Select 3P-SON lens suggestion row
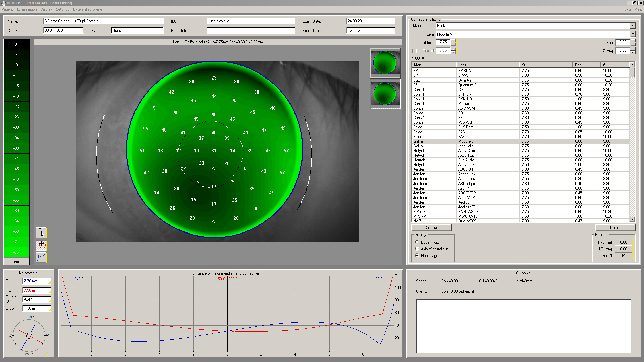This screenshot has width=644, height=362. tap(521, 71)
